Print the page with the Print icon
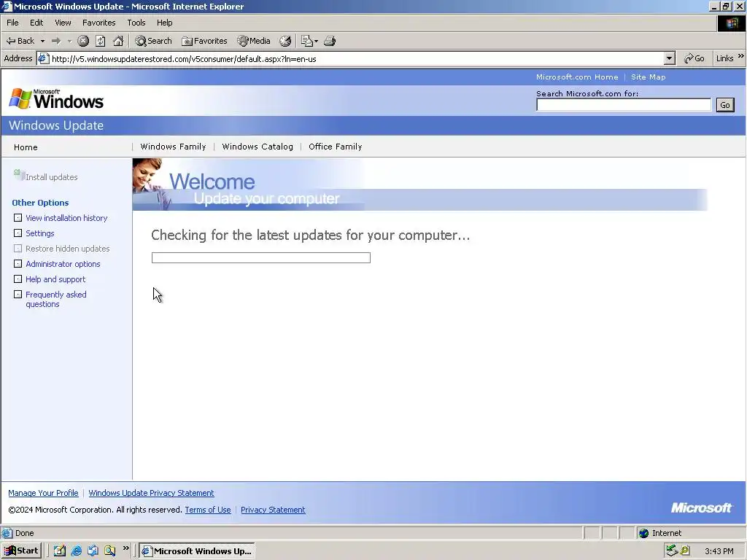747x560 pixels. (x=330, y=41)
